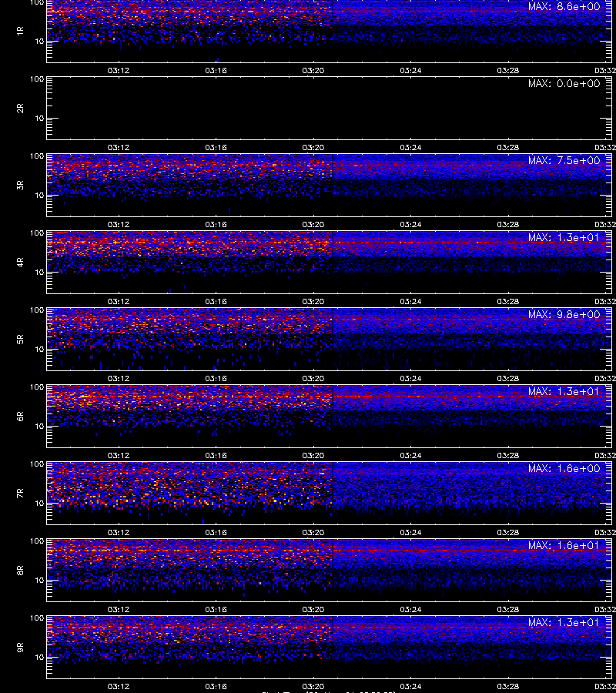Select the 03:24 time label under panel 4R

410,301
